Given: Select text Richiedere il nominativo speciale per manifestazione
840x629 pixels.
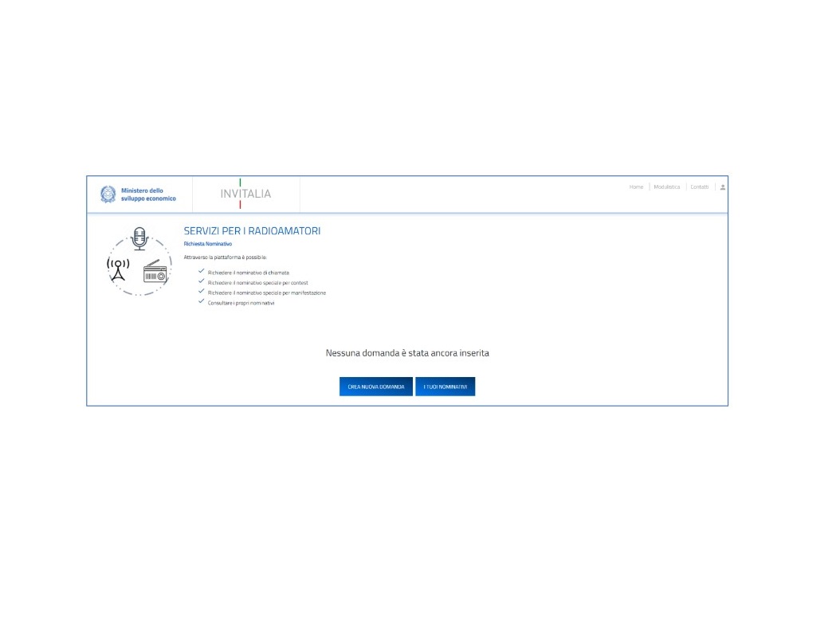Looking at the screenshot, I should pyautogui.click(x=267, y=293).
